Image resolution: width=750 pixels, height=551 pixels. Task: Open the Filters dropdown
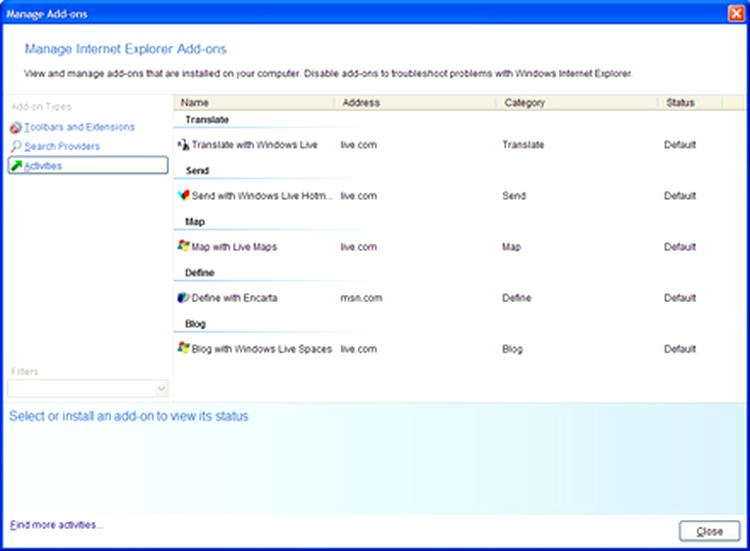161,389
